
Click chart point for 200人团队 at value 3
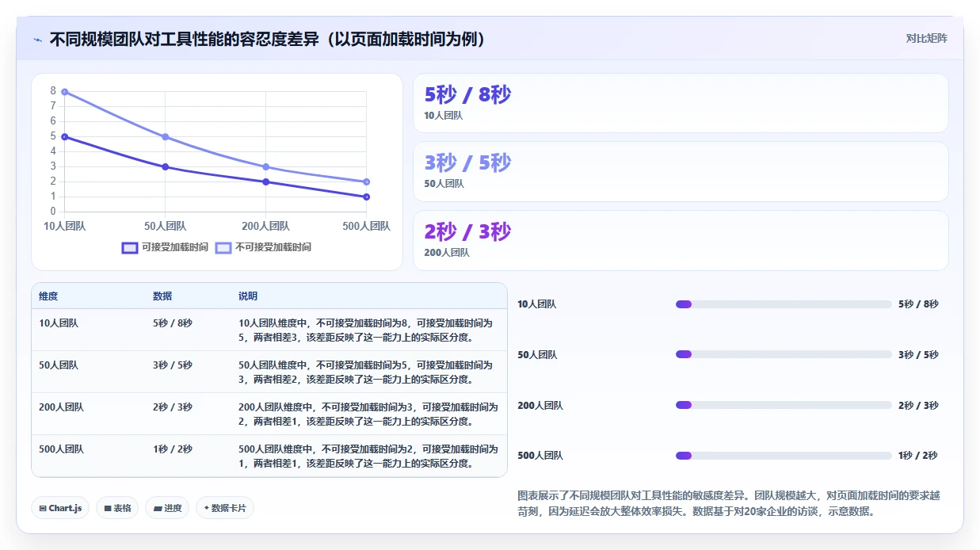(x=266, y=167)
